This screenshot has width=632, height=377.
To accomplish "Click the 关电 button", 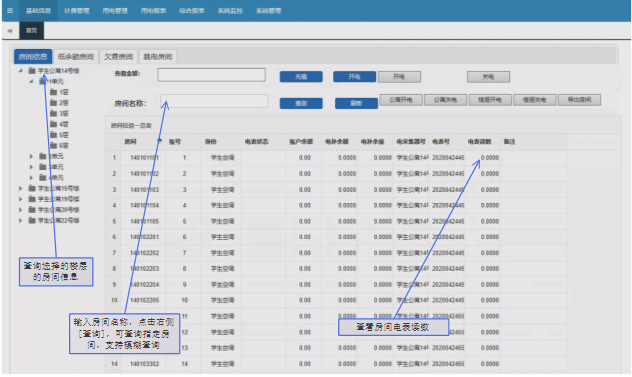I will click(488, 77).
